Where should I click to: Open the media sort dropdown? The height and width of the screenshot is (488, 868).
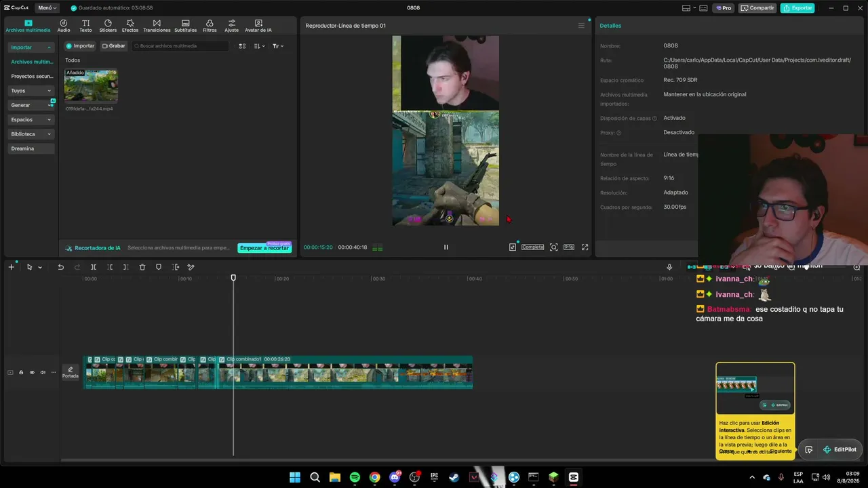pyautogui.click(x=260, y=46)
